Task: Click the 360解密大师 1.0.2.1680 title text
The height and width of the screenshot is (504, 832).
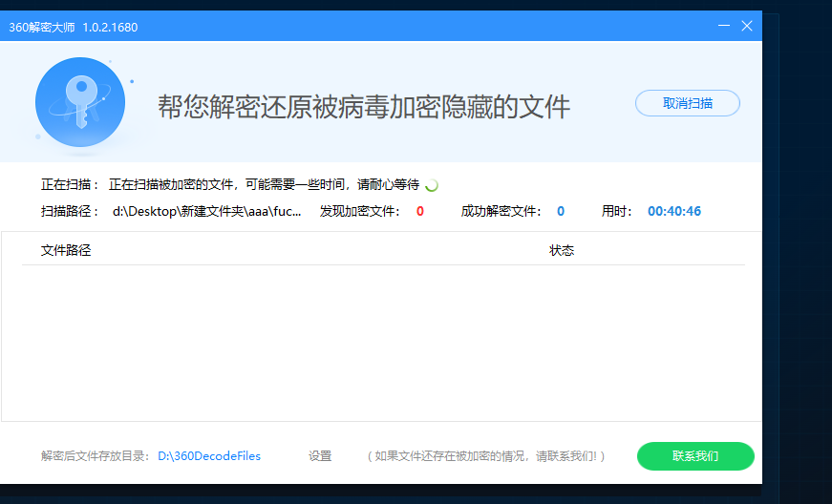Action: pos(74,27)
